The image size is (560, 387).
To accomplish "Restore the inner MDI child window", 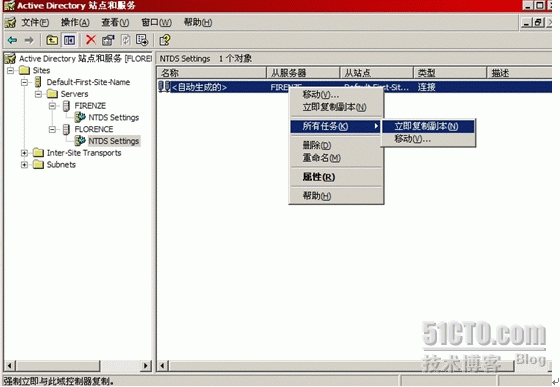I will [x=538, y=22].
